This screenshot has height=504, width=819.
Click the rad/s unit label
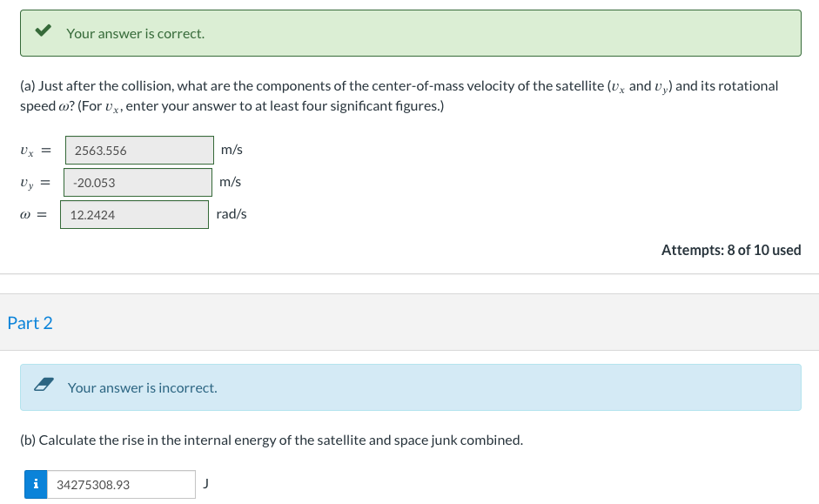232,214
